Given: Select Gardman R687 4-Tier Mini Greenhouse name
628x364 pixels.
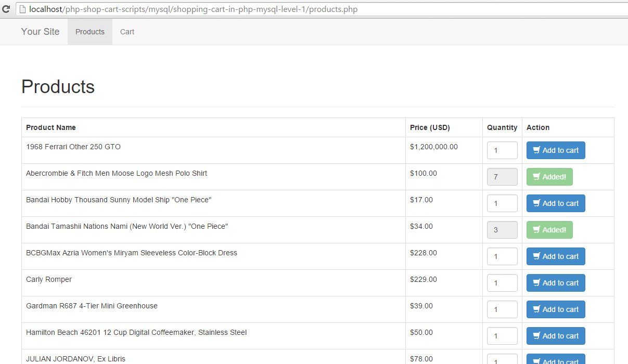Looking at the screenshot, I should [92, 306].
